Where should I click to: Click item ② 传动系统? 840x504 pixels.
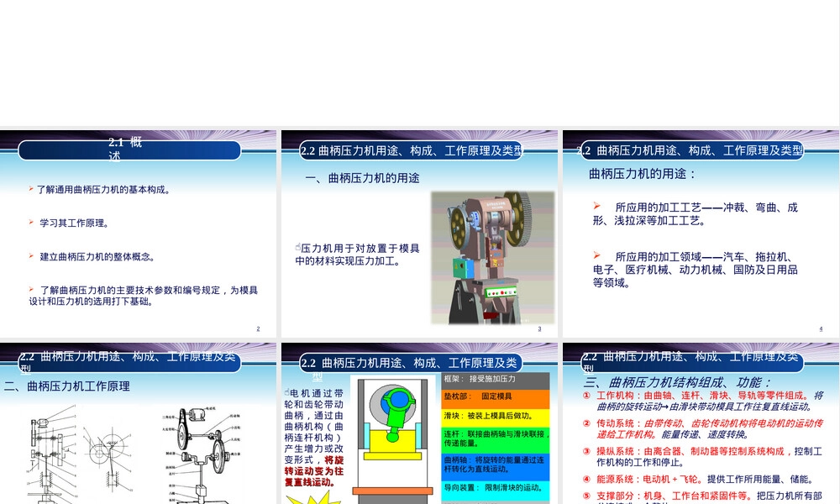pos(703,429)
